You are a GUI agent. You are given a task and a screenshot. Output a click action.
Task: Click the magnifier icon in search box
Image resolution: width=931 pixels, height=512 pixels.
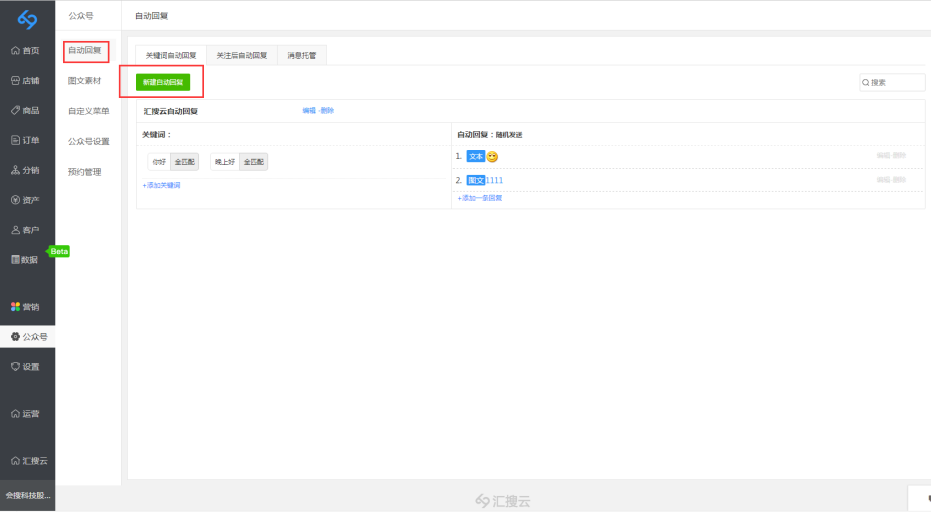[x=866, y=83]
